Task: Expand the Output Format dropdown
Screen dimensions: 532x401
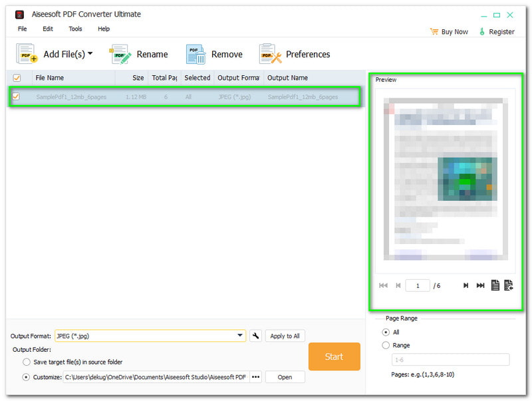Action: pos(241,336)
